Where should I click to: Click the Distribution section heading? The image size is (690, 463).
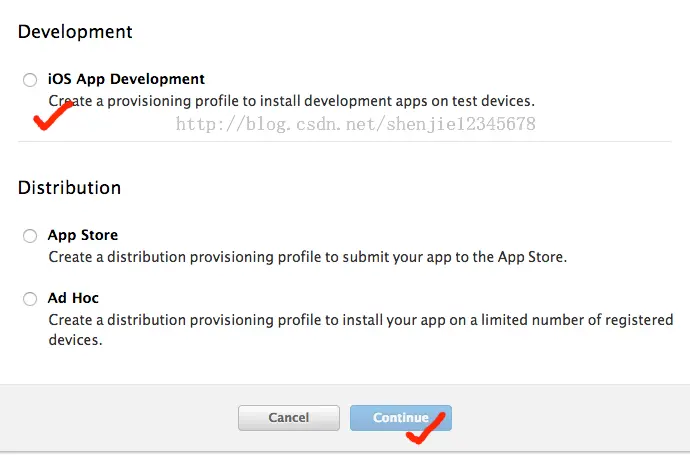click(70, 187)
